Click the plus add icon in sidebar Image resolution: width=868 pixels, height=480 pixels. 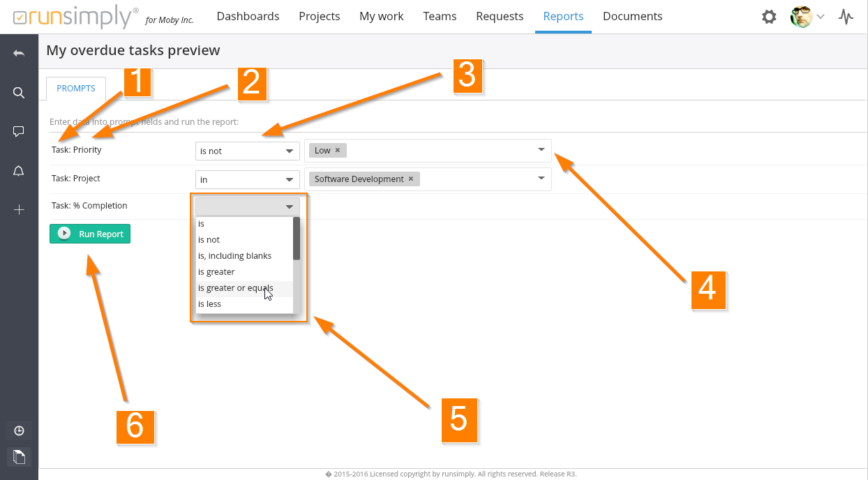coord(19,210)
